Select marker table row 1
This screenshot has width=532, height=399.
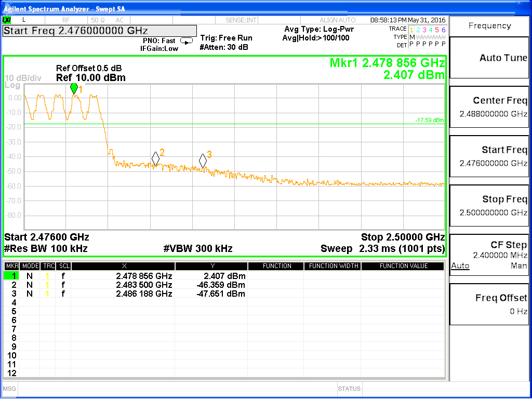point(223,276)
